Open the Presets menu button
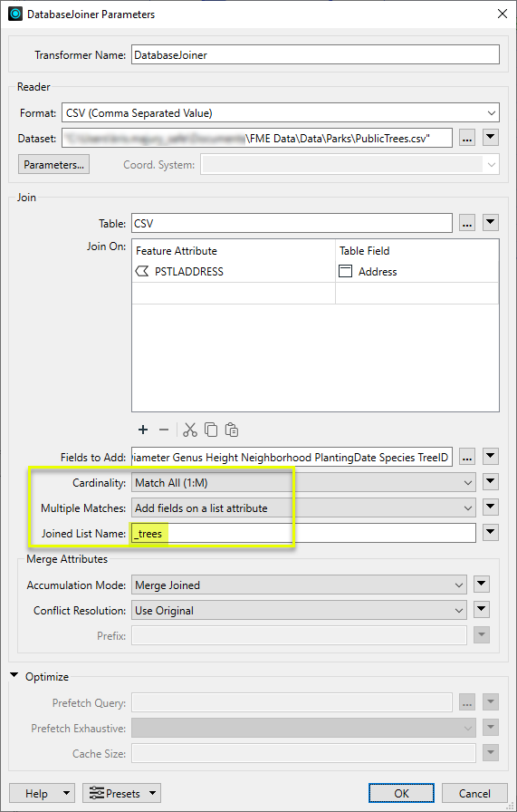This screenshot has height=812, width=517. coord(121,793)
